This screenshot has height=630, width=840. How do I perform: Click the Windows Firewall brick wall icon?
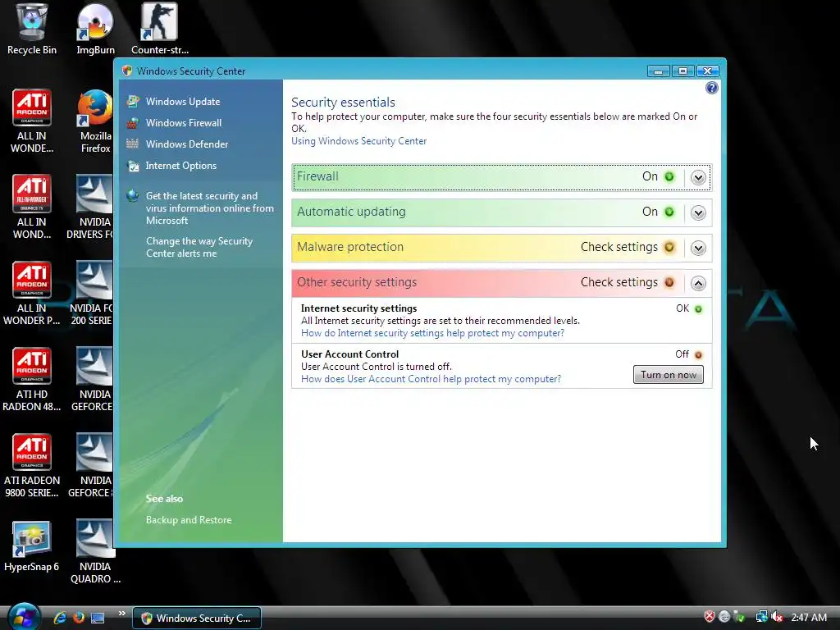click(x=132, y=123)
